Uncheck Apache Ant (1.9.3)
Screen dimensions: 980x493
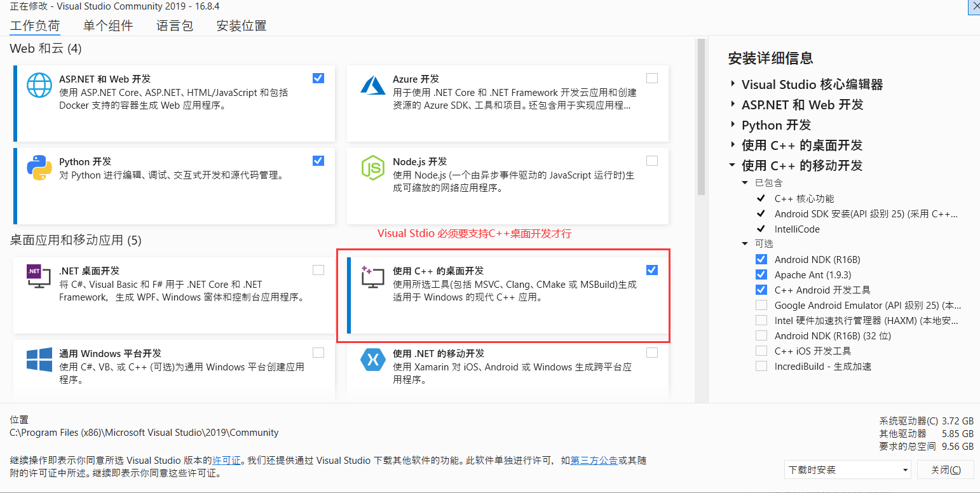tap(761, 274)
